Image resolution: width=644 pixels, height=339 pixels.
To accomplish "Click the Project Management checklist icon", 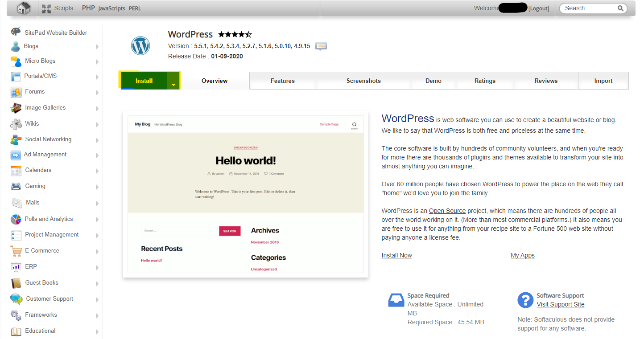I will pos(16,235).
